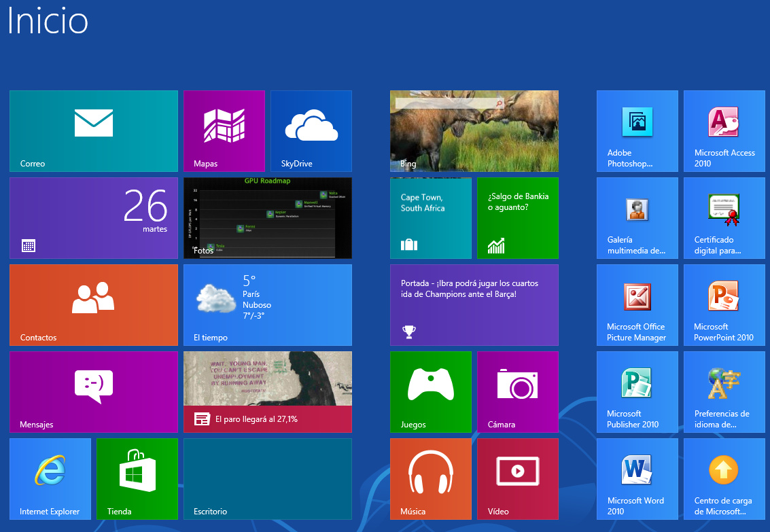770x532 pixels.
Task: Open the calendar tile showing 26 martes
Action: point(94,218)
